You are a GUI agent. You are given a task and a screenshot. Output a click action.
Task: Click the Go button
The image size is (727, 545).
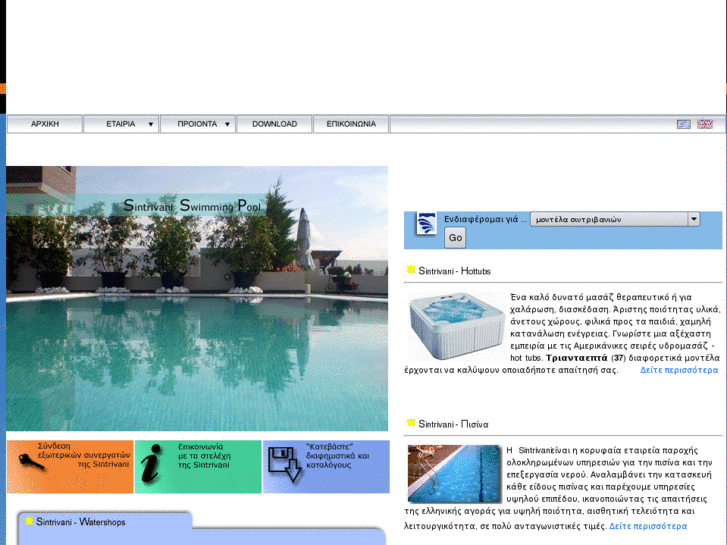coord(455,237)
